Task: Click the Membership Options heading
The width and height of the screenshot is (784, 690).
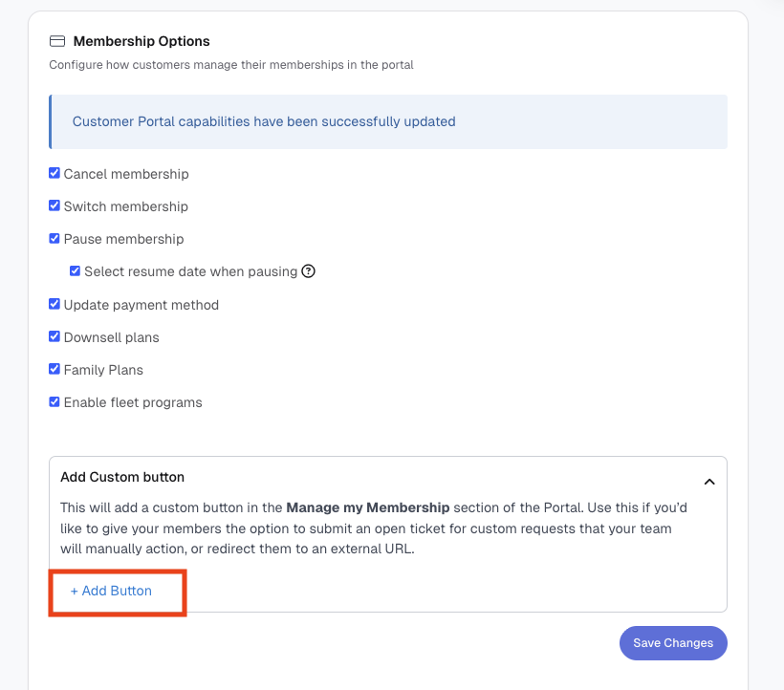Action: tap(141, 41)
